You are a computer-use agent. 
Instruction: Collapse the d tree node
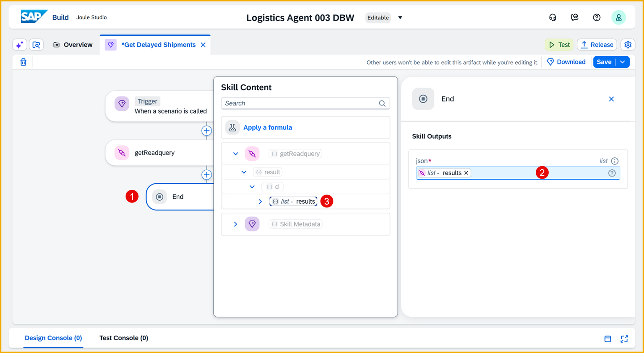click(x=252, y=187)
